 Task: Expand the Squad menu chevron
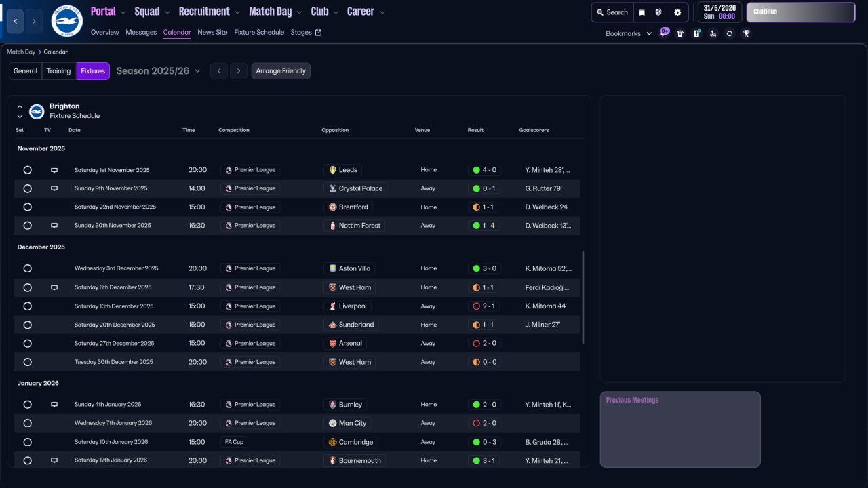pos(167,12)
